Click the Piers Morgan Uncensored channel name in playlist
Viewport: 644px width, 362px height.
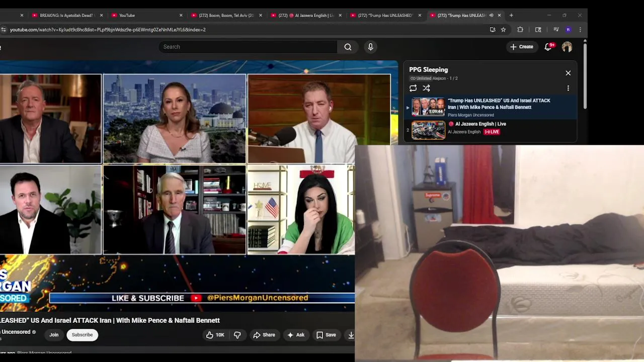471,115
